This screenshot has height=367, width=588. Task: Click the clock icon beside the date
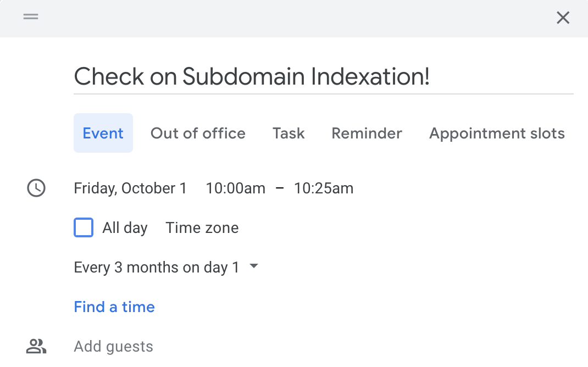pos(36,188)
